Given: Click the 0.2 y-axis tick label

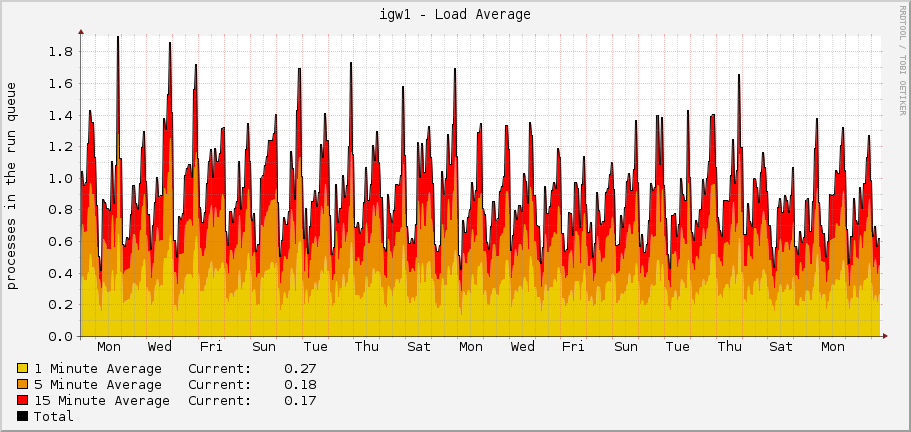Looking at the screenshot, I should pos(61,305).
